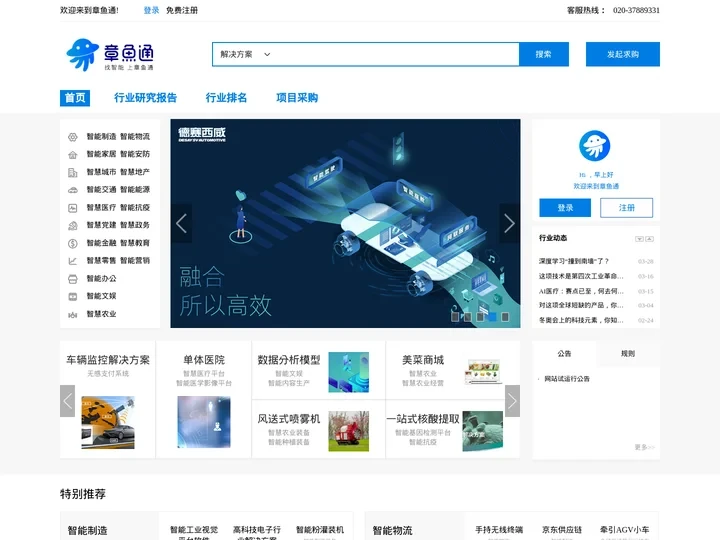Open the 数据分析模型 card thumbnail
Image resolution: width=720 pixels, height=540 pixels.
click(x=349, y=372)
